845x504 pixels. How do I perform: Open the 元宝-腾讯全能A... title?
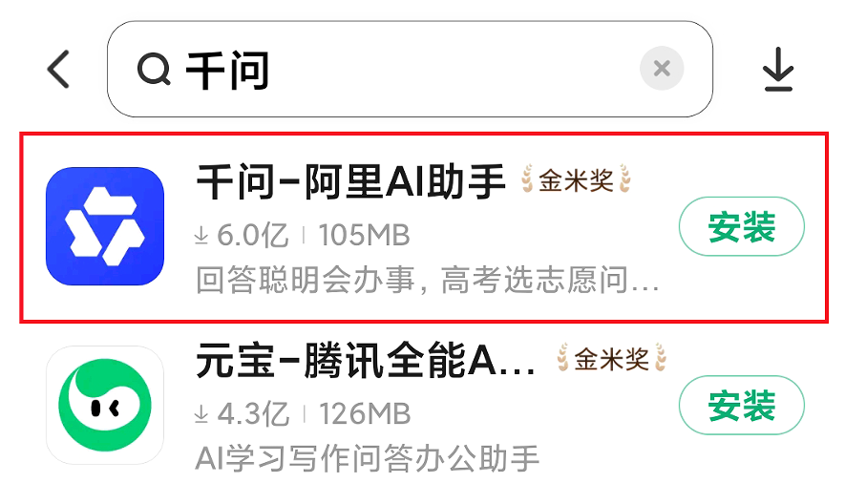click(366, 360)
